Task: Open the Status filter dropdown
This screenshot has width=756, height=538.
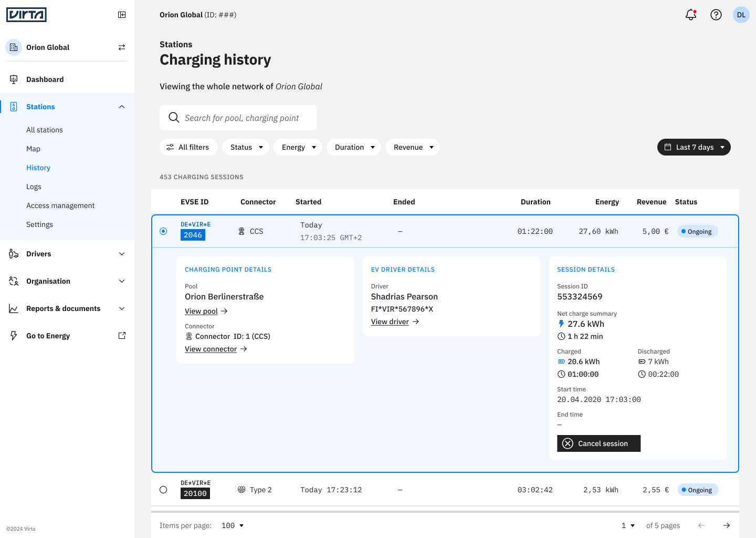Action: (246, 147)
